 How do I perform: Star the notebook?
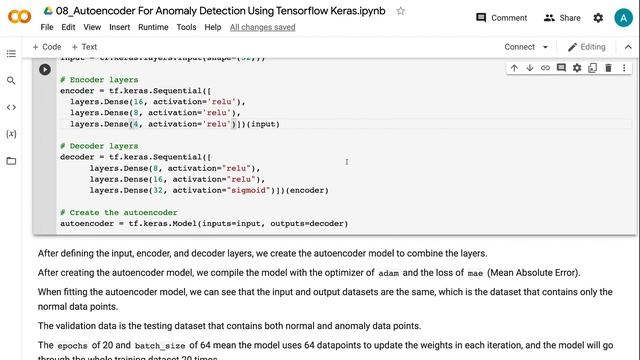(400, 11)
